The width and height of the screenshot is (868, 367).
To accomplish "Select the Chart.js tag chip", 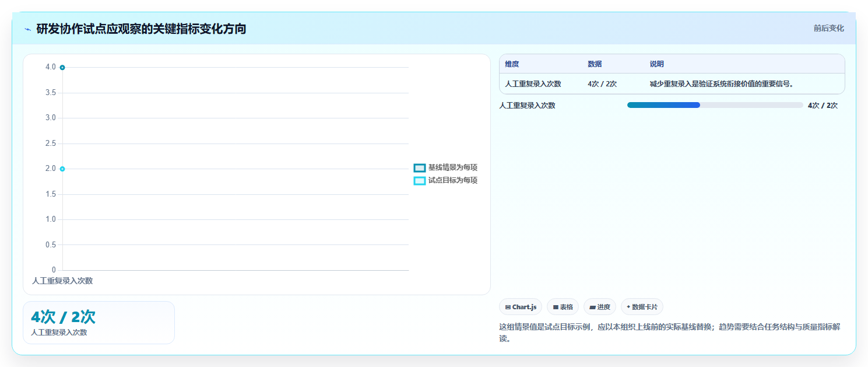I will 521,307.
